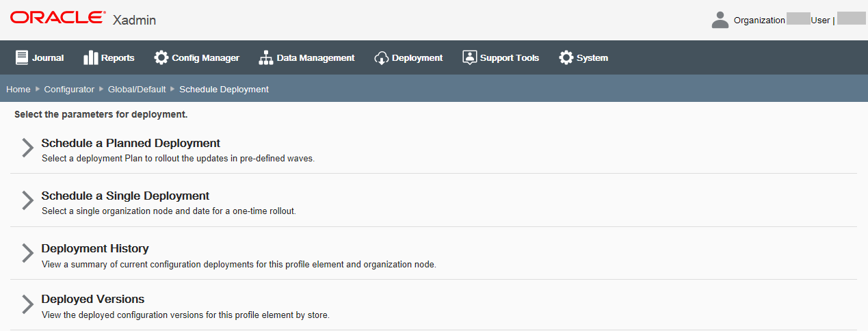Navigate to the Configurator breadcrumb

pos(69,90)
